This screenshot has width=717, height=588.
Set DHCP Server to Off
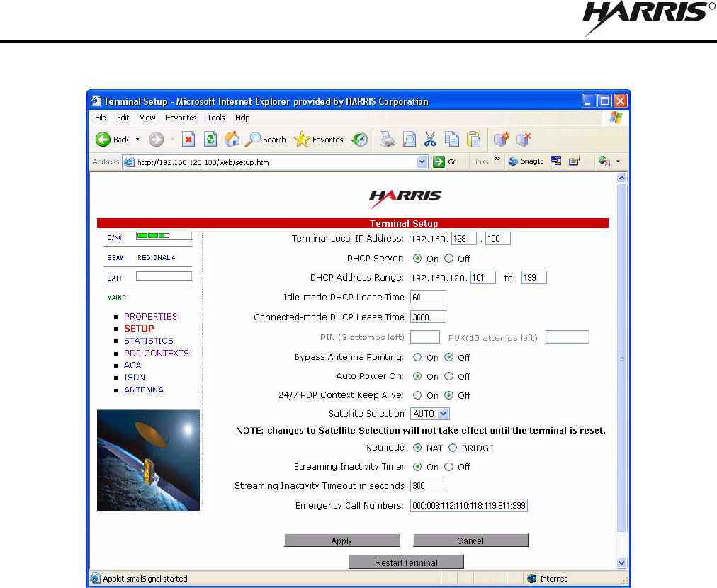(x=448, y=259)
